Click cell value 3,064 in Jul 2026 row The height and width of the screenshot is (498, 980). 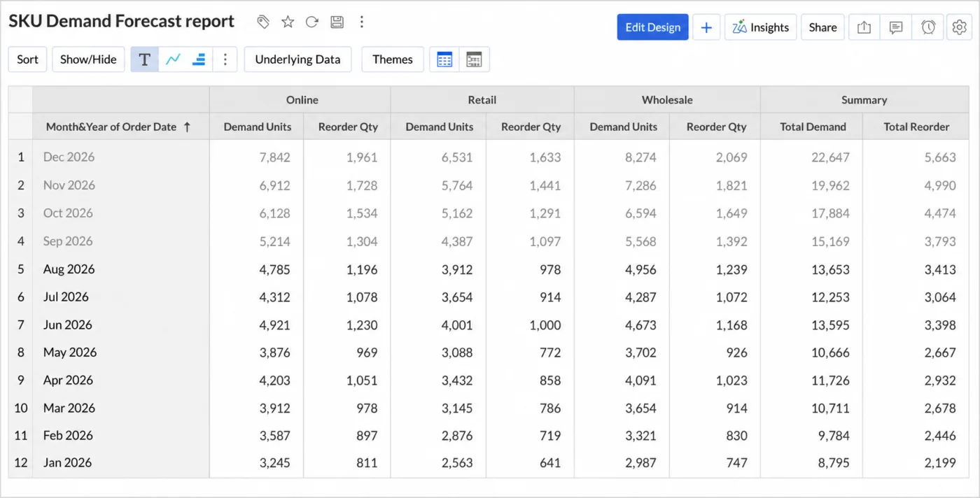click(940, 297)
